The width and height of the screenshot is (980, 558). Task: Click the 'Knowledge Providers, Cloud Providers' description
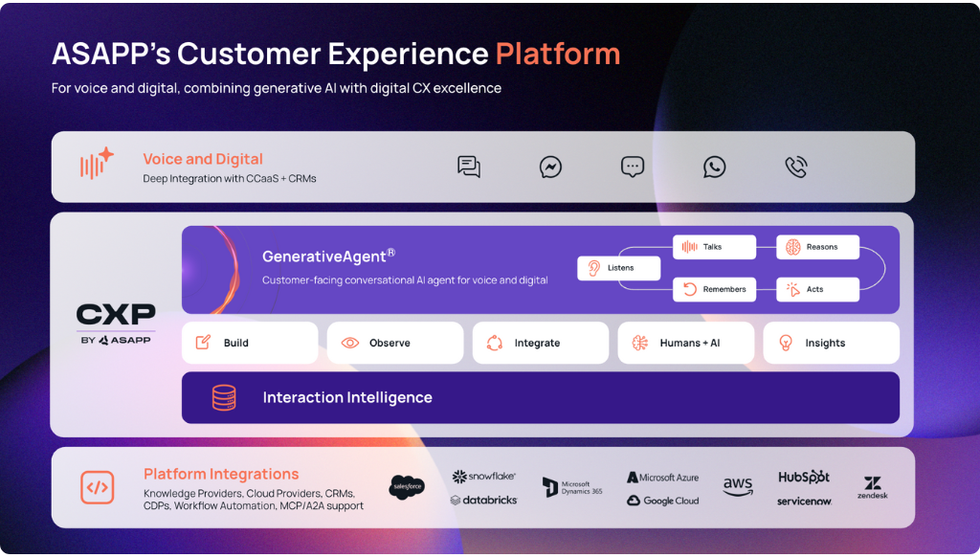point(253,500)
